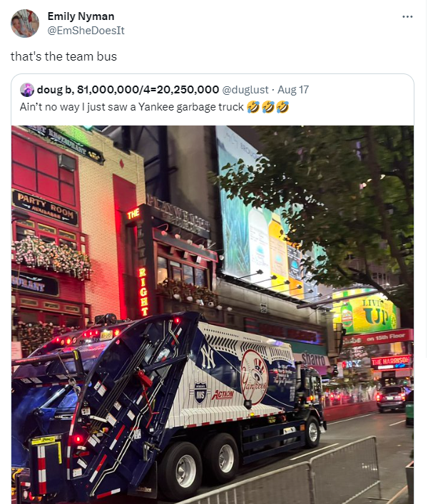Viewport: 428px width, 504px height.
Task: Open the Emily Nyman display name link
Action: tap(81, 16)
